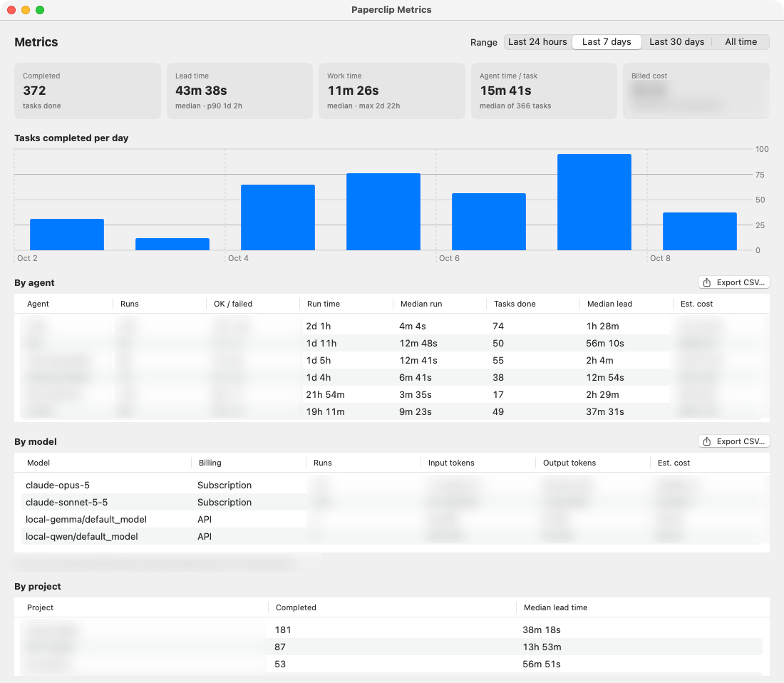Click the tallest bar in the chart
Viewport: 784px width, 683px height.
click(594, 202)
